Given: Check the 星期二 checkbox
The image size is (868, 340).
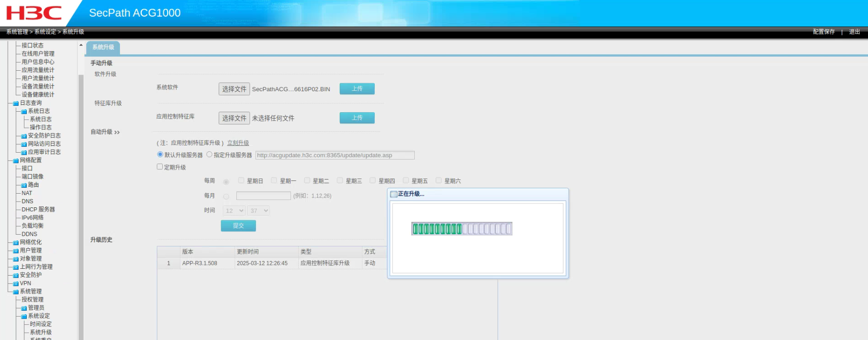Looking at the screenshot, I should point(307,180).
